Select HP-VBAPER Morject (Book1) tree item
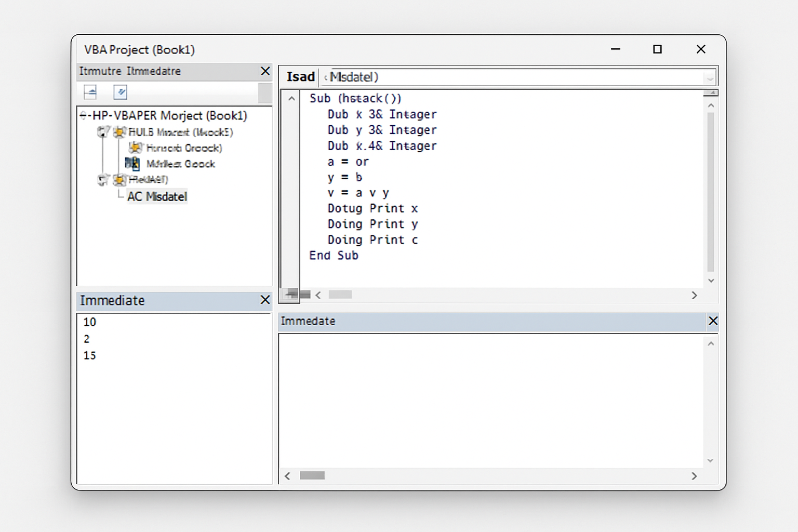 [170, 115]
